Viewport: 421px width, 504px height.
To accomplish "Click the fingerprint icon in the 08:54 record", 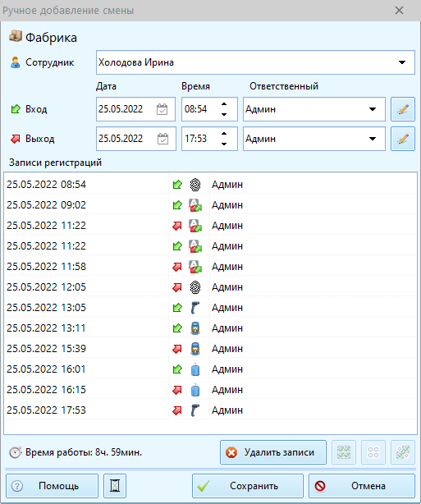I will pos(195,185).
